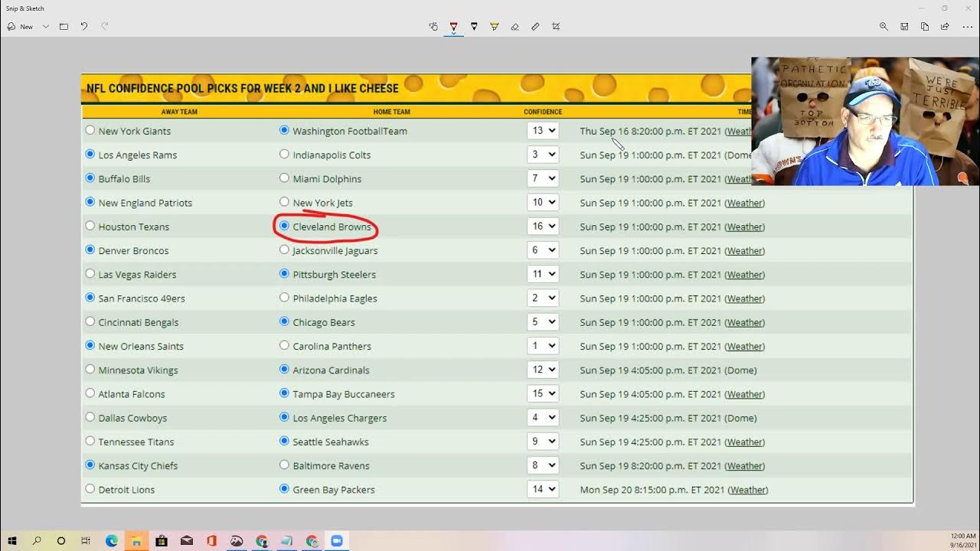The image size is (980, 551).
Task: Open confidence dropdown for Bills-Dolphins game
Action: click(x=543, y=178)
